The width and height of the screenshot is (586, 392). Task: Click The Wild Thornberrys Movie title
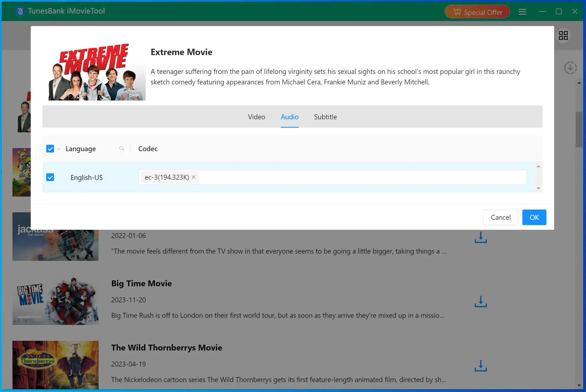[x=167, y=348]
